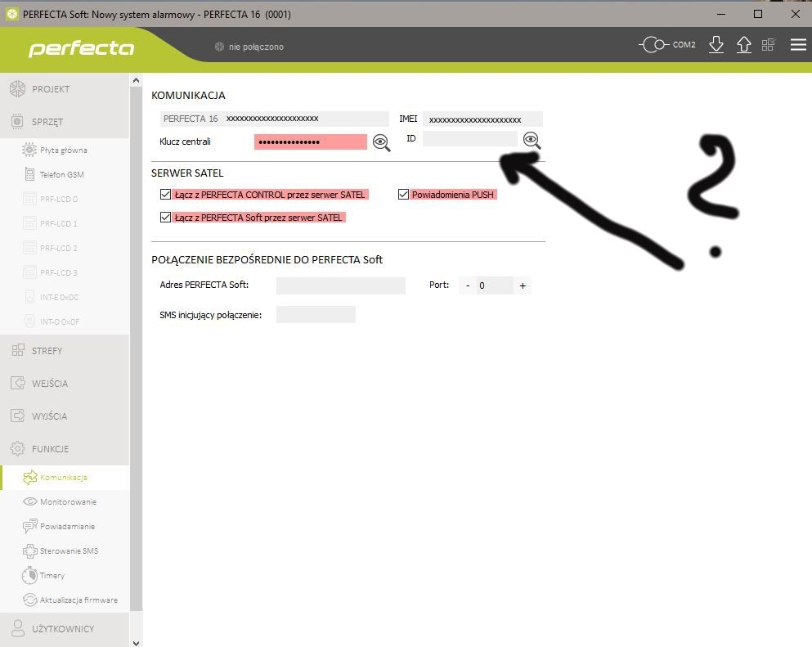Click the grid checkmark icon in header

(x=769, y=44)
